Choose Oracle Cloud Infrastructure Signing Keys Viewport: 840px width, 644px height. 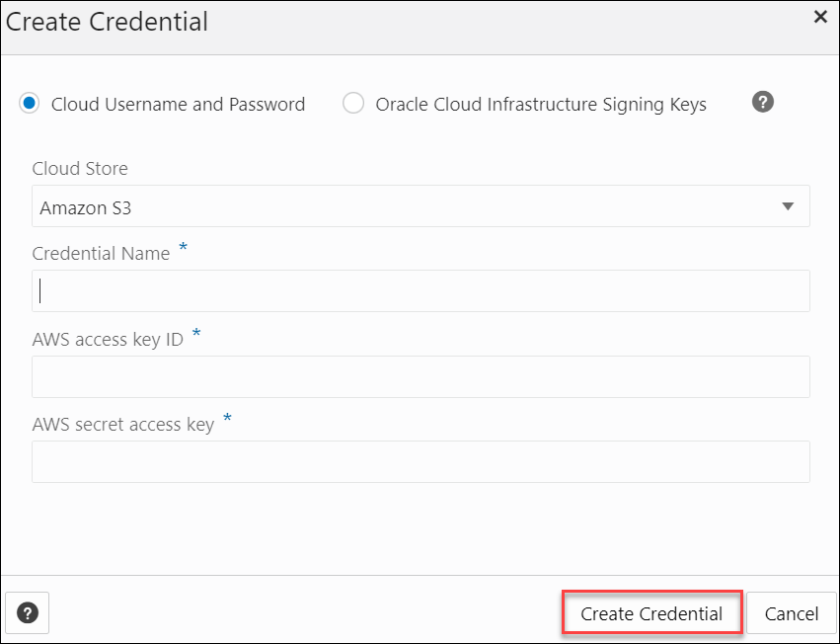[353, 102]
